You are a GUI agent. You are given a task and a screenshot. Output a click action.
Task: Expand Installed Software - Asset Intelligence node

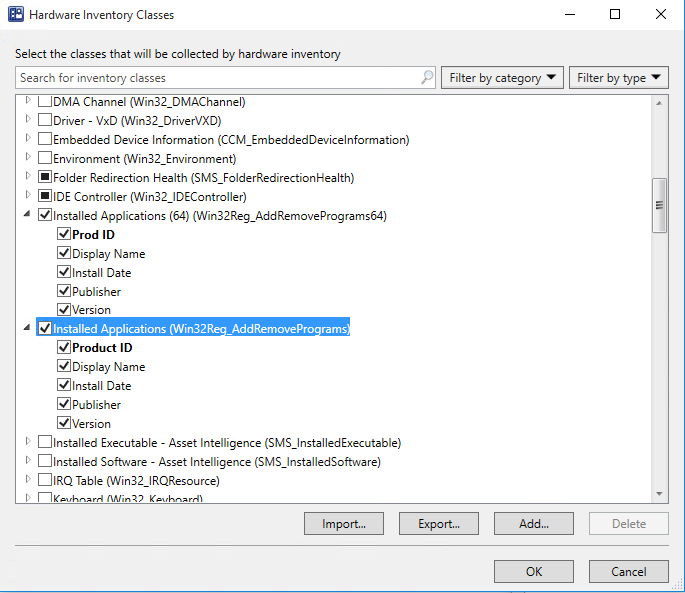(x=28, y=460)
